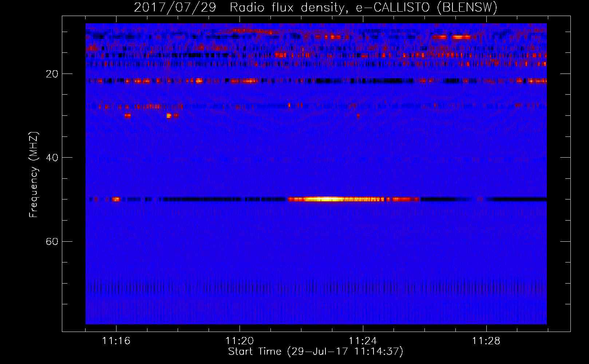The width and height of the screenshot is (589, 364).
Task: Click the '11:16' time tick label
Action: (x=116, y=341)
